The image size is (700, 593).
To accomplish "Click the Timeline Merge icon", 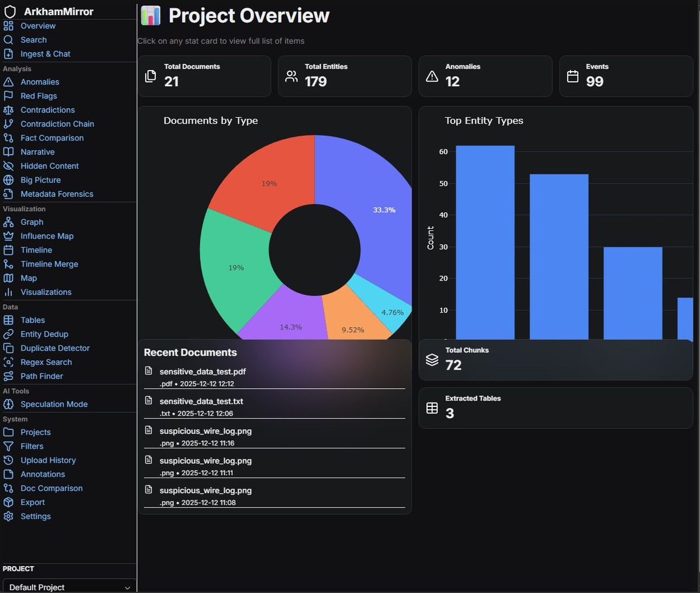I will pos(8,264).
